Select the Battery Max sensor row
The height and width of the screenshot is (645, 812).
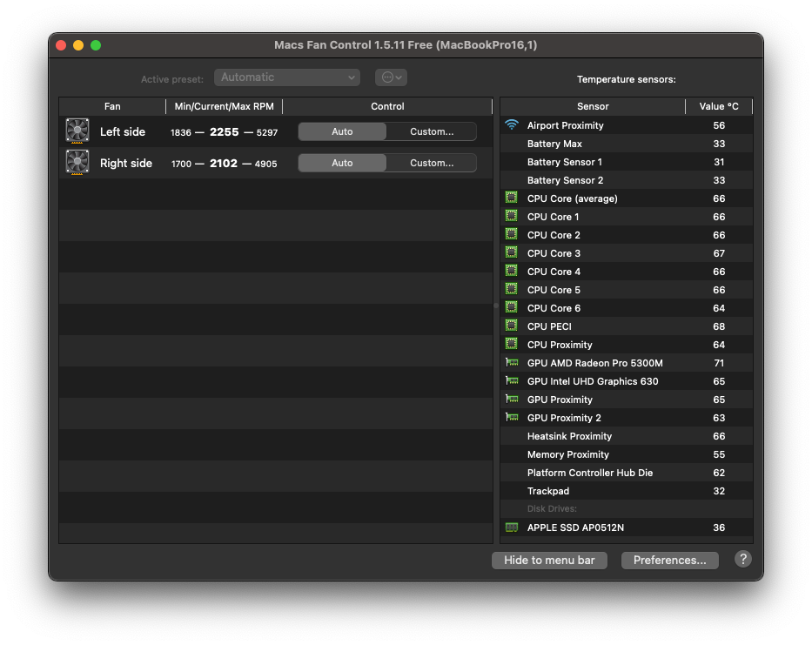pyautogui.click(x=627, y=144)
